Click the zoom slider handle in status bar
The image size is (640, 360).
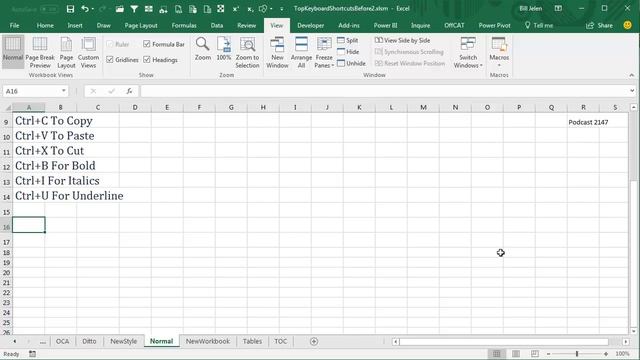(577, 354)
